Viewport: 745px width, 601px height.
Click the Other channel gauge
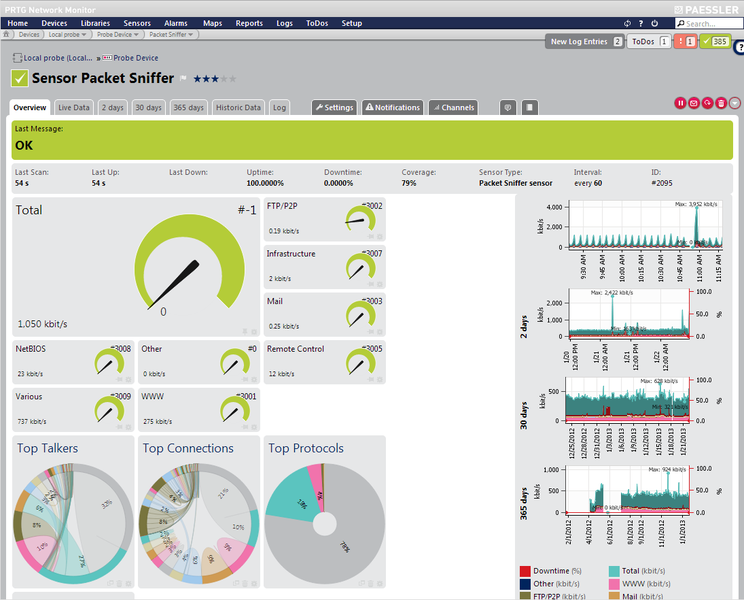(x=235, y=362)
